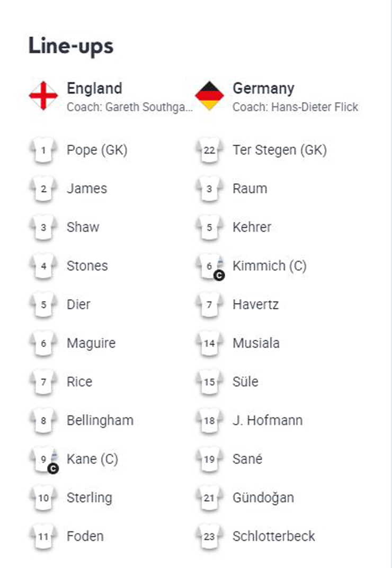Choose Sané from the Germany lineup
This screenshot has height=568, width=392.
point(247,459)
